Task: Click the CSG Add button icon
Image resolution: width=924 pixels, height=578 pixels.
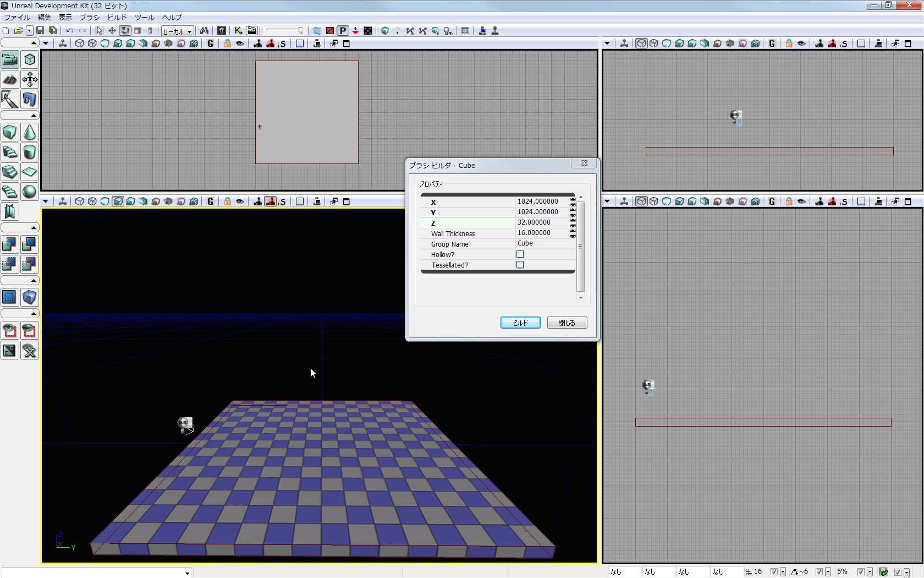Action: point(10,244)
